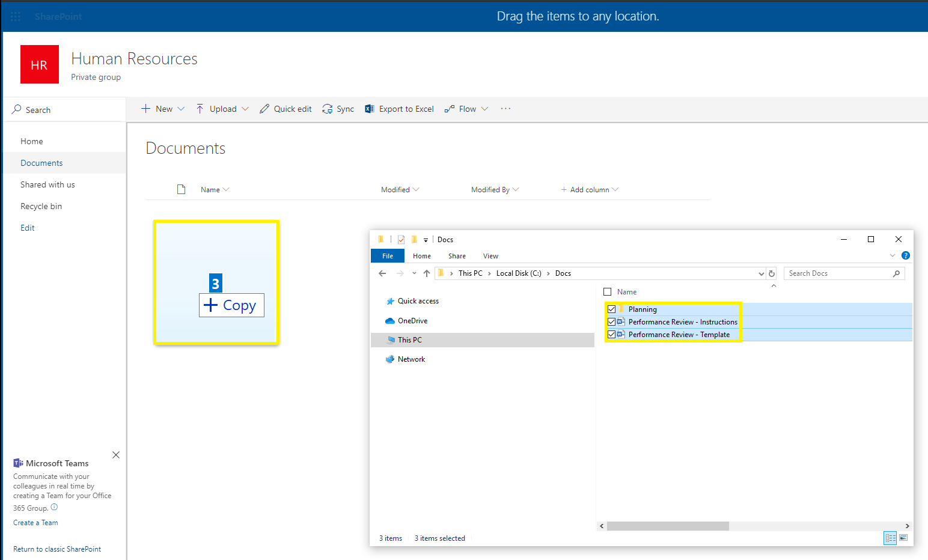The width and height of the screenshot is (928, 560).
Task: Uncheck the Planning folder checkbox
Action: pos(611,309)
